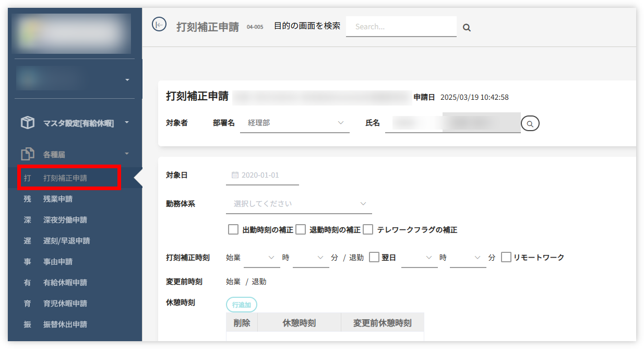Click the calendar icon in 対象日 field
This screenshot has width=644, height=349.
[x=235, y=175]
